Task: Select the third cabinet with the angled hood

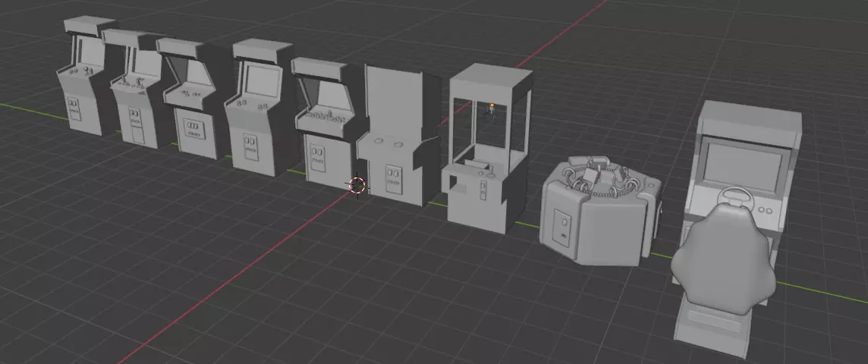Action: tap(193, 99)
